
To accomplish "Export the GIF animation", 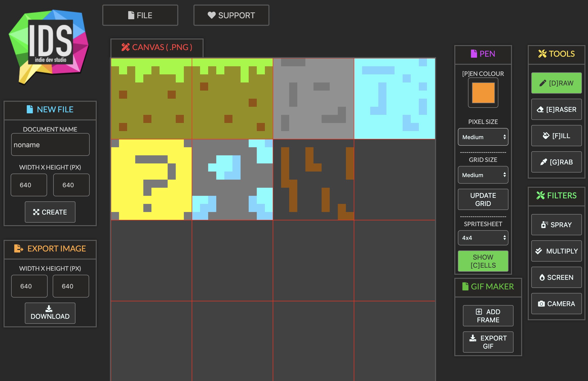I will tap(488, 342).
